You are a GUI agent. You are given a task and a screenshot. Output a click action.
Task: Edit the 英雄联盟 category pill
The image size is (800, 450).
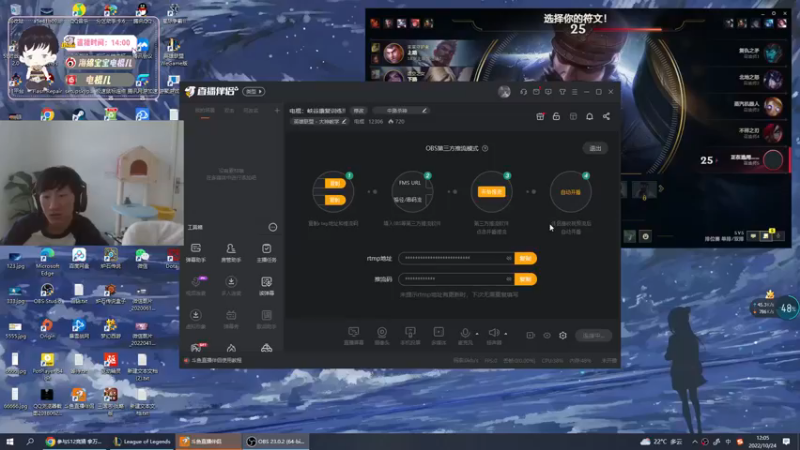[320, 121]
